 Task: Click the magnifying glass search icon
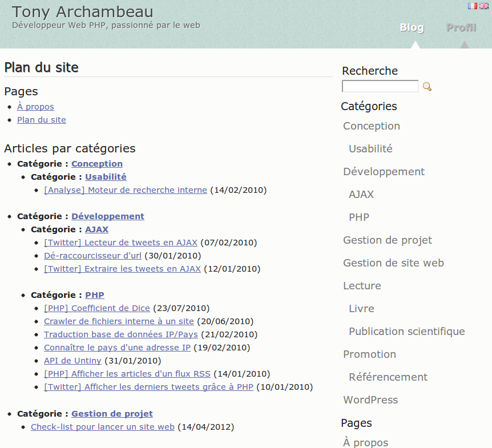[427, 86]
